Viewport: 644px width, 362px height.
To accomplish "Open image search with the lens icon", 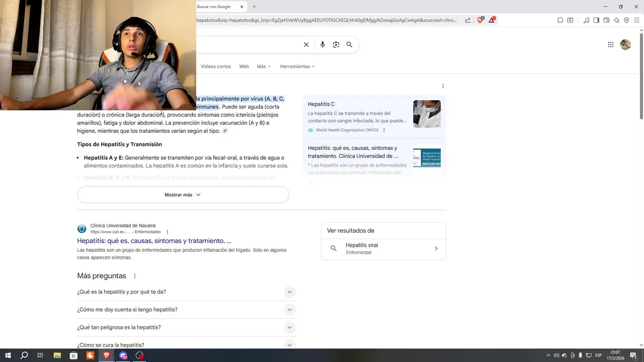I will click(x=336, y=45).
